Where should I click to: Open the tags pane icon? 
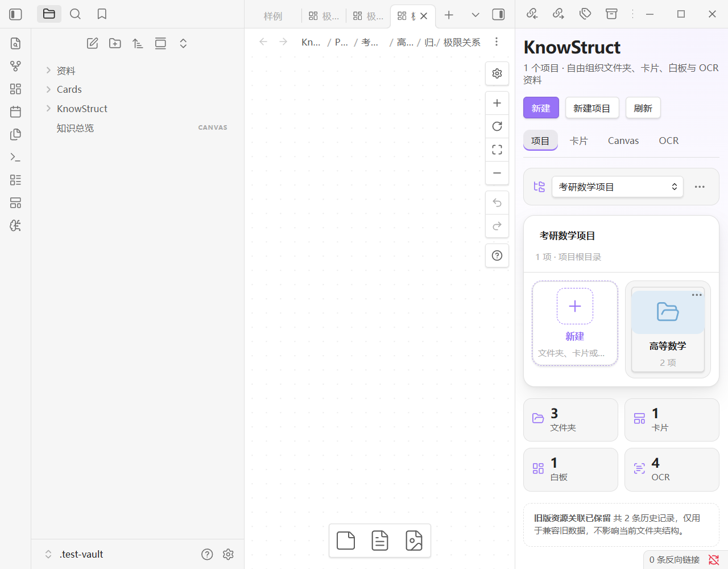pyautogui.click(x=585, y=14)
